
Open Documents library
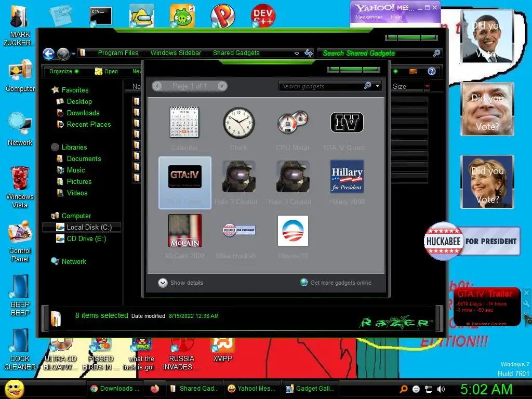click(79, 159)
